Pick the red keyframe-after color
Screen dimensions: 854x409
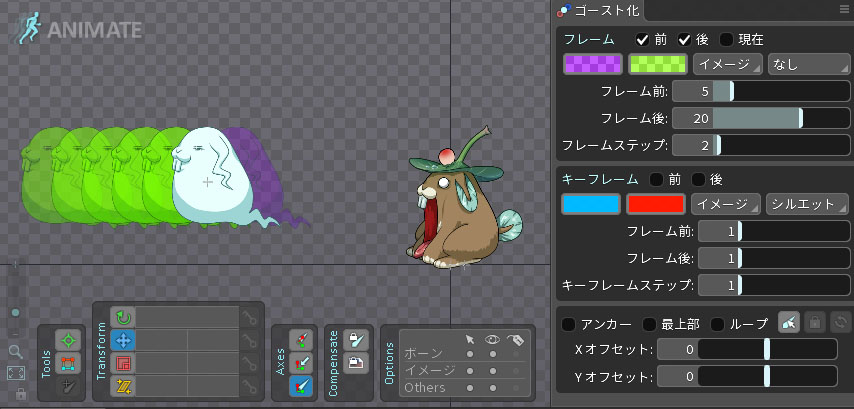656,204
